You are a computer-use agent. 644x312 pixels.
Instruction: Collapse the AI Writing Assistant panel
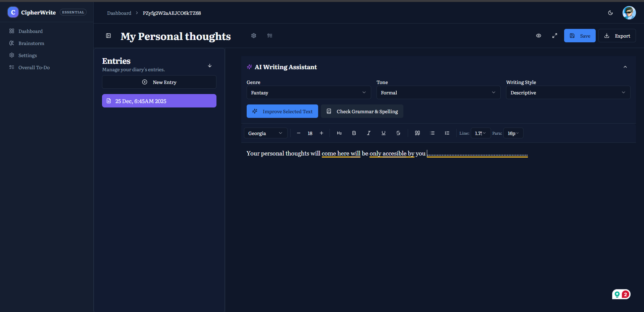pos(625,67)
